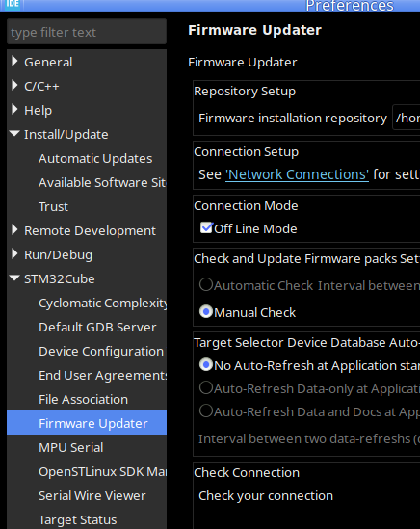Click 'Interval between two data-refreshs' label
420x529 pixels.
308,439
